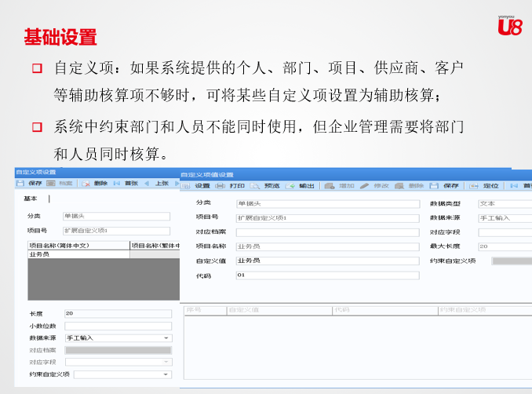Switch to the 基本 tab
The width and height of the screenshot is (532, 394).
click(31, 199)
